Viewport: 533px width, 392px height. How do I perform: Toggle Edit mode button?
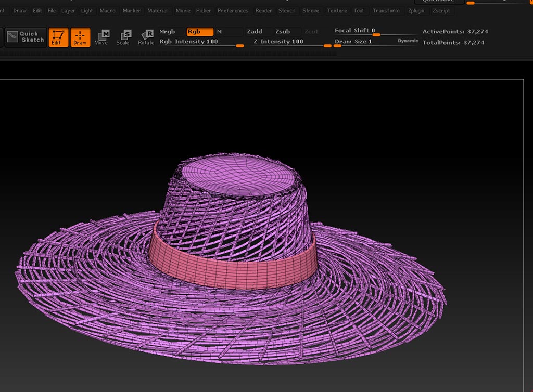coord(58,37)
